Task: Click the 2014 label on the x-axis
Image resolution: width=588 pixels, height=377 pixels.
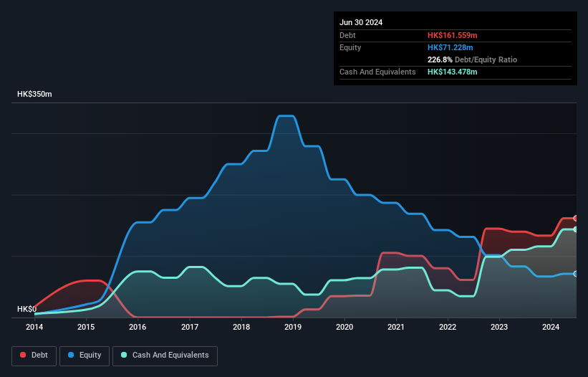Action: click(34, 327)
